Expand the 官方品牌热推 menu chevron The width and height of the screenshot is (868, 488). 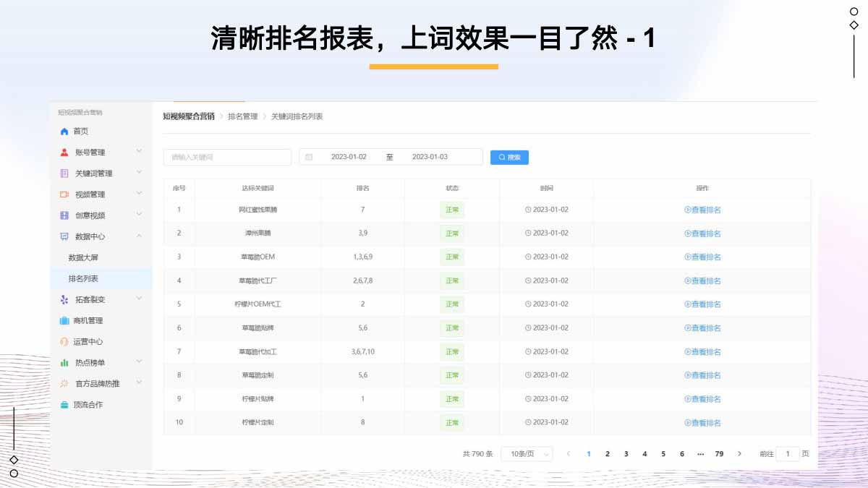[x=139, y=382]
